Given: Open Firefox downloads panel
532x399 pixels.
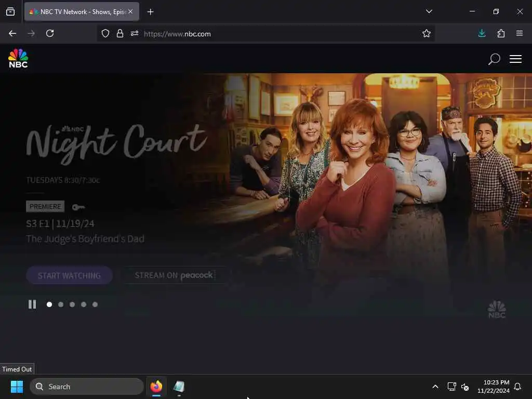Looking at the screenshot, I should coord(482,33).
